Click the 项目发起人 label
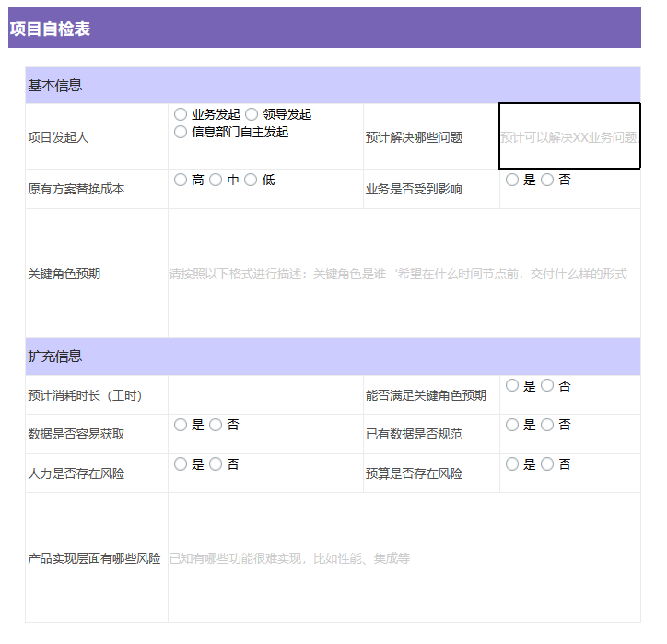The image size is (667, 644). [58, 137]
